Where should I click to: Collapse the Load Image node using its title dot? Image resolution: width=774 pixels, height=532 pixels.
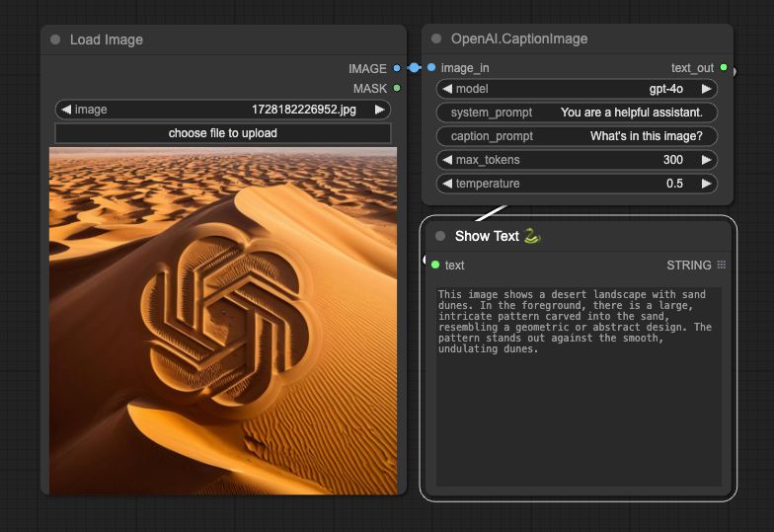coord(55,39)
